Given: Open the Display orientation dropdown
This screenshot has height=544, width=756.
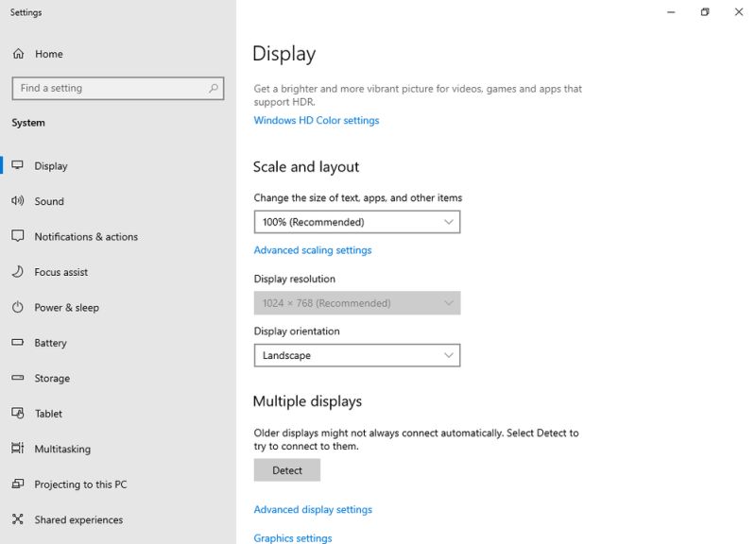Looking at the screenshot, I should pos(357,355).
